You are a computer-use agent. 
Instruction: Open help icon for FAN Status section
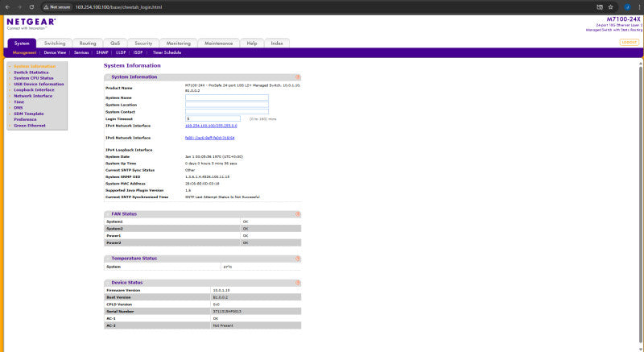click(298, 214)
